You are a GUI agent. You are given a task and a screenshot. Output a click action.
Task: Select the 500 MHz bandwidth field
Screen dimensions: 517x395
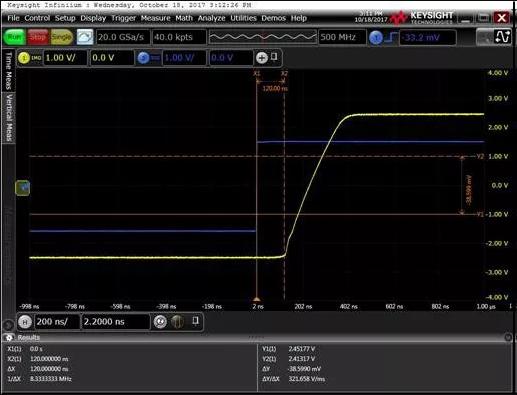click(x=342, y=37)
